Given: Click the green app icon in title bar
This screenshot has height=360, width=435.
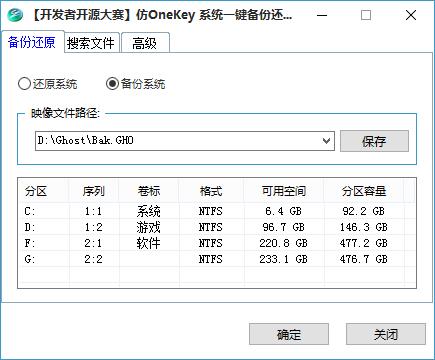Looking at the screenshot, I should (15, 15).
